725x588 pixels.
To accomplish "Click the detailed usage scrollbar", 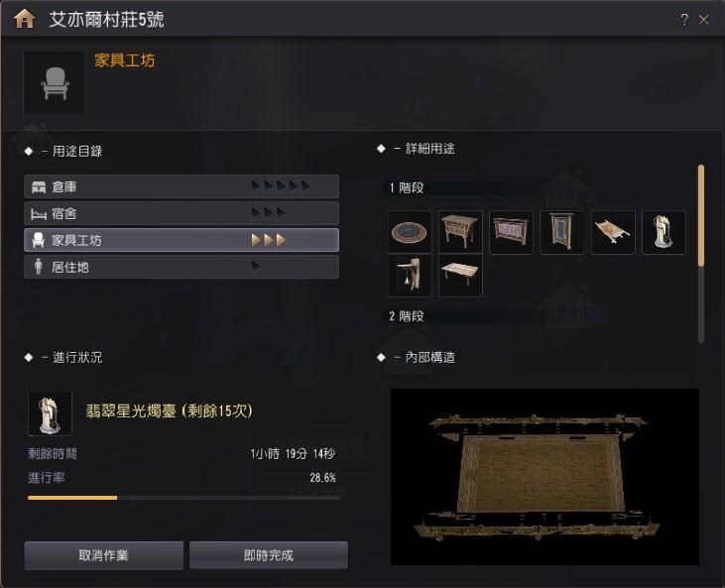I will tap(701, 253).
